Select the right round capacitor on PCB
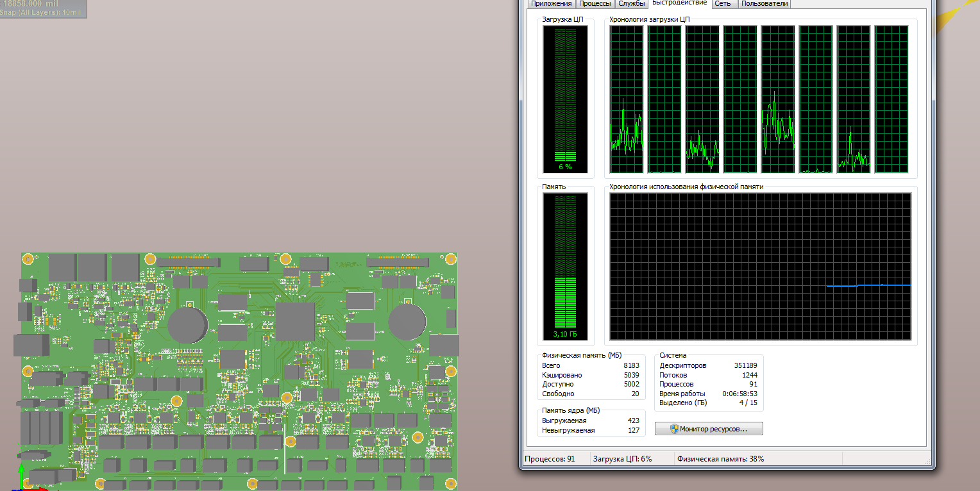The width and height of the screenshot is (980, 491). click(407, 322)
